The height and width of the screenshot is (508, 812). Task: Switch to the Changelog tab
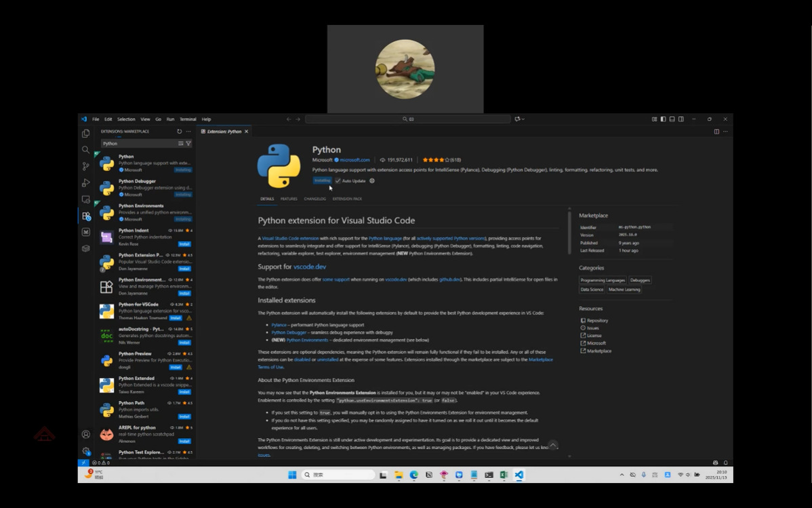pyautogui.click(x=314, y=199)
